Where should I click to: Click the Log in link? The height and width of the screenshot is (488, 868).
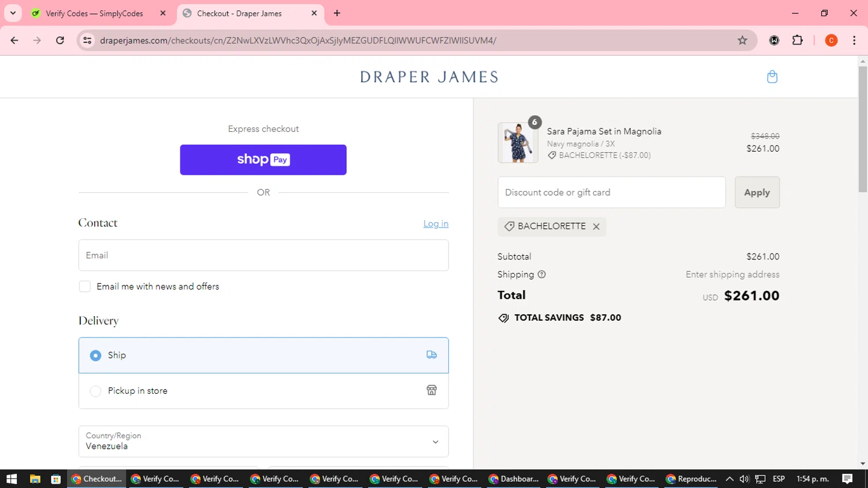tap(436, 223)
